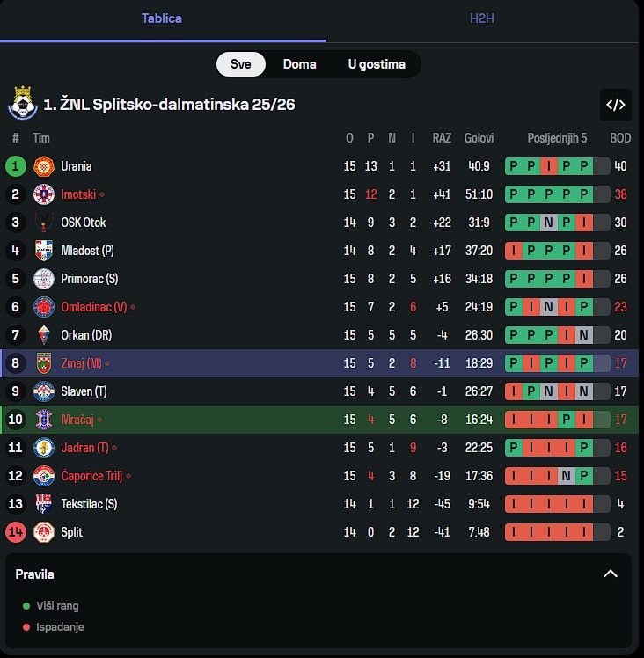Click the OSK Otok team logo

(x=44, y=223)
